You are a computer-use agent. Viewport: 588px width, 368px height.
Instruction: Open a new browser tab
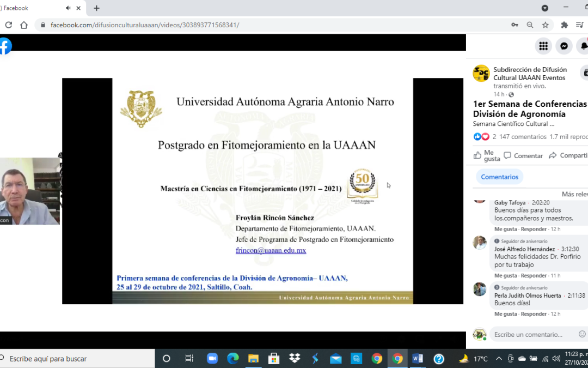click(96, 8)
